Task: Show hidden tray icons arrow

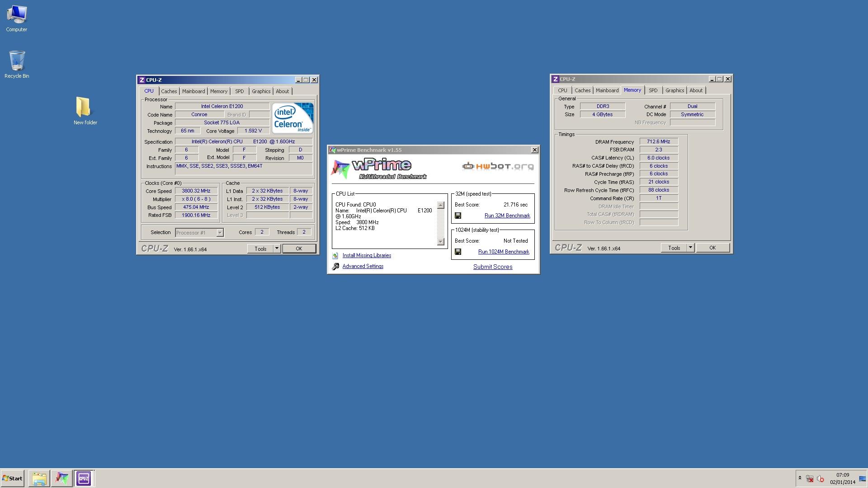Action: pos(800,478)
